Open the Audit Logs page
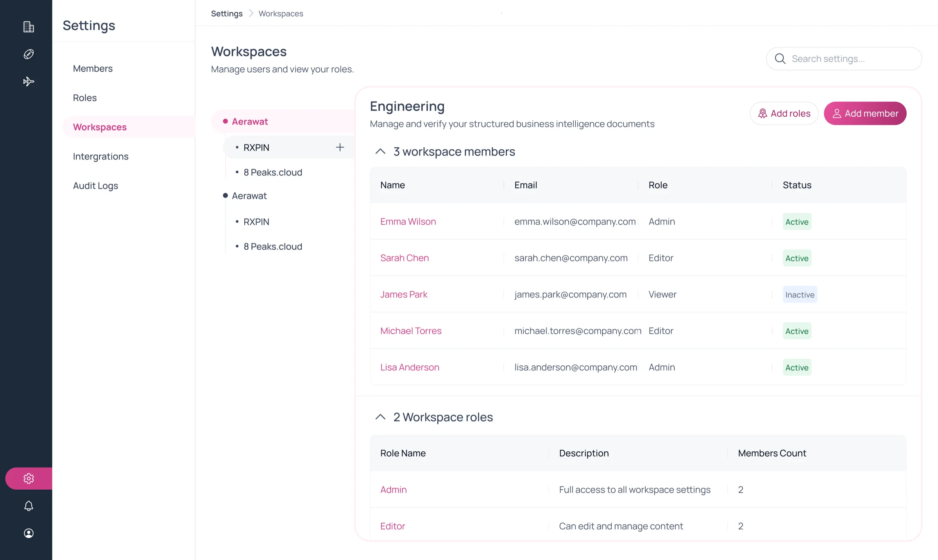 point(95,186)
